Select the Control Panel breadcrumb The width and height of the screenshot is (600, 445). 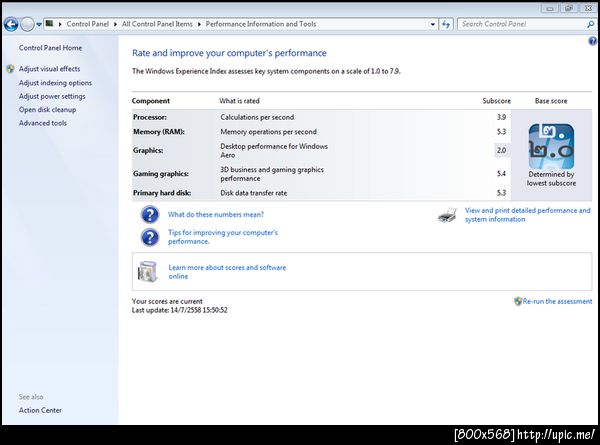[88, 24]
